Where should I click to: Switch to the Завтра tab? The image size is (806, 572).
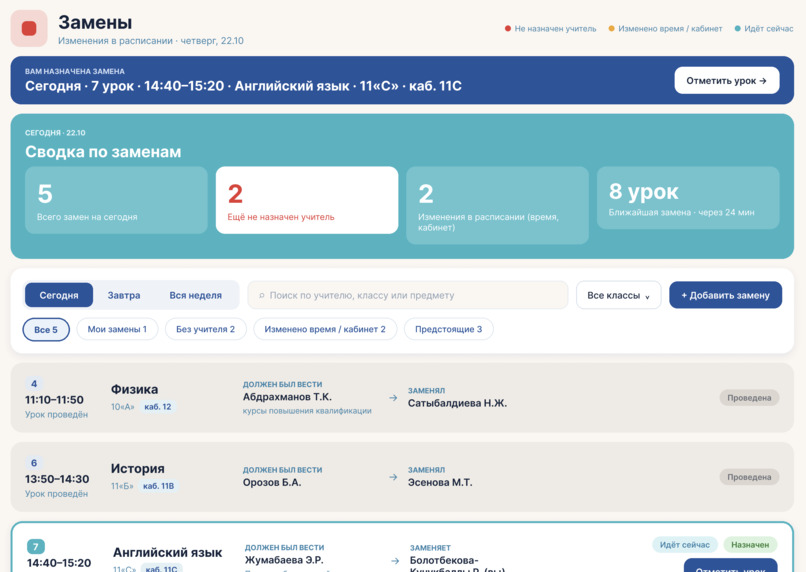point(124,295)
